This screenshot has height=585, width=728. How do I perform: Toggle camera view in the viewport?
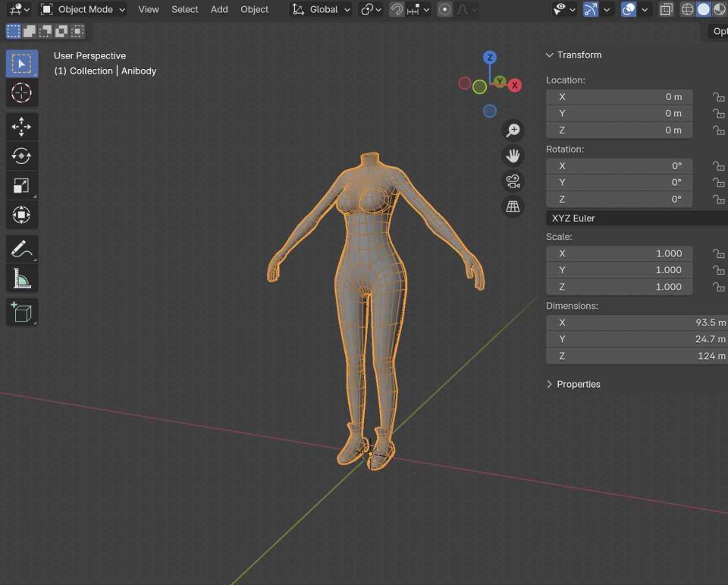pos(513,181)
